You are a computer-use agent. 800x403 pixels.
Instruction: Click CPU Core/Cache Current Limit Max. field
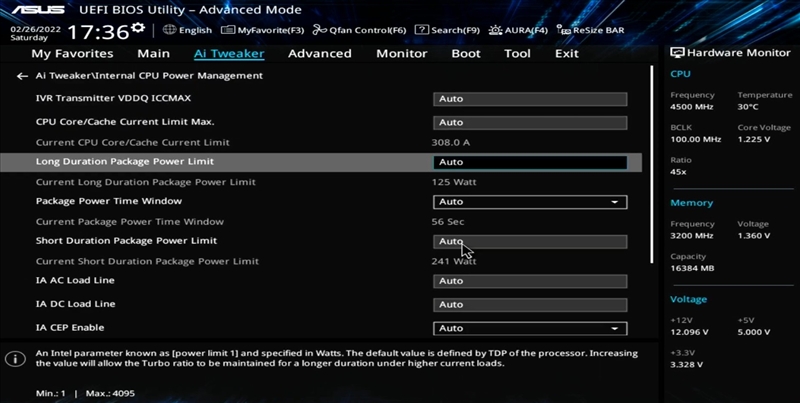tap(530, 122)
